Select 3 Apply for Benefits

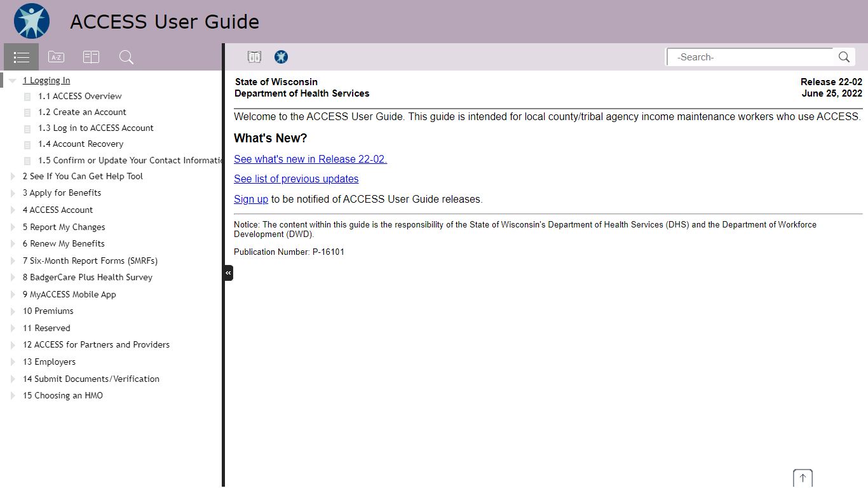point(62,193)
